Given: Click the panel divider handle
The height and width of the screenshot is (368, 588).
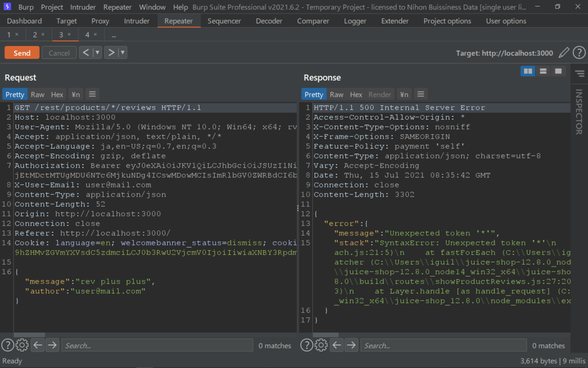Looking at the screenshot, I should click(x=298, y=209).
